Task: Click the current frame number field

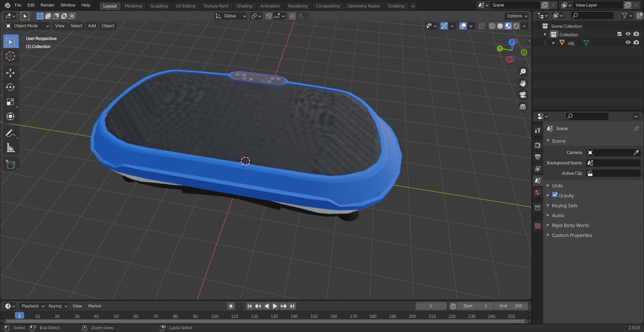Action: [431, 306]
